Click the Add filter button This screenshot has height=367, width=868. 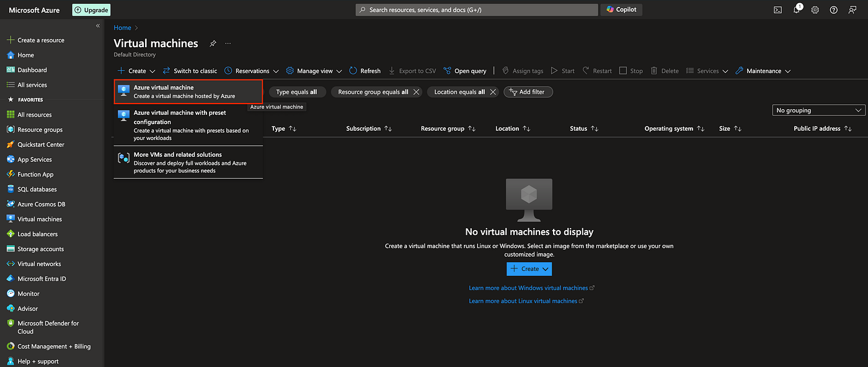click(528, 92)
